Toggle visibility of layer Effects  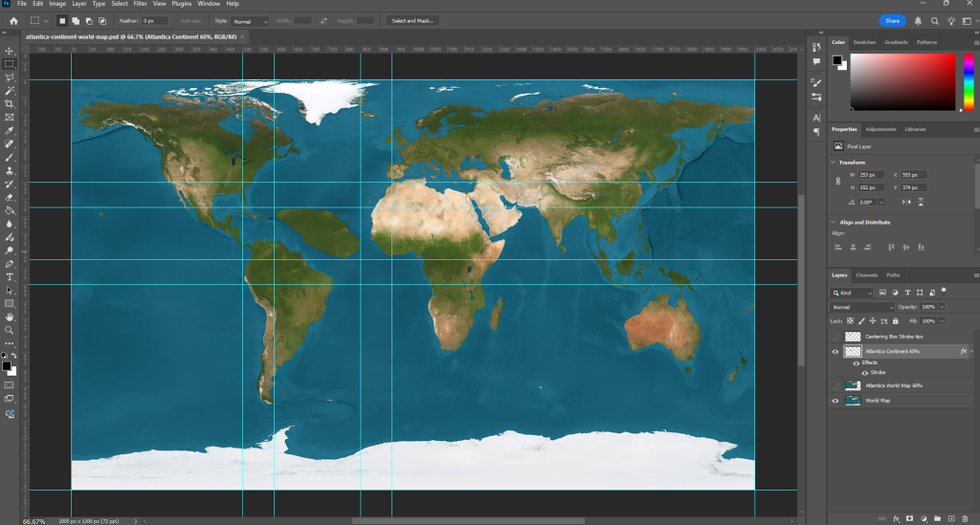856,362
